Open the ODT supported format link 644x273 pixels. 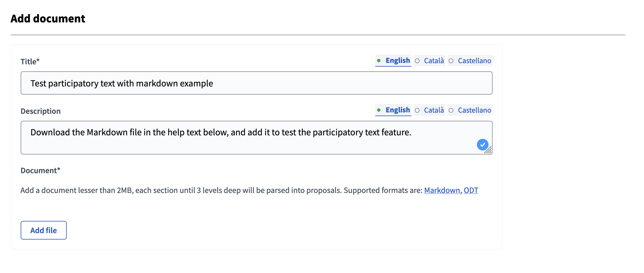coord(471,190)
